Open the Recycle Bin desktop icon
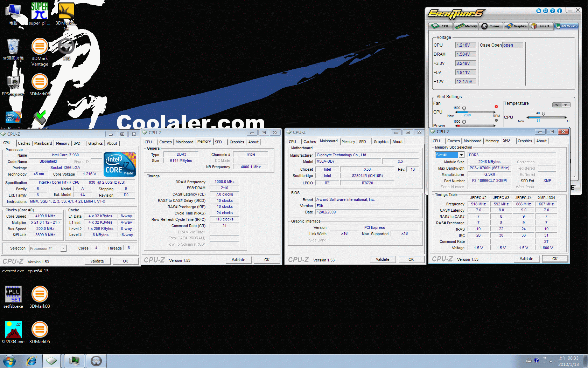The image size is (588, 368). click(x=13, y=49)
